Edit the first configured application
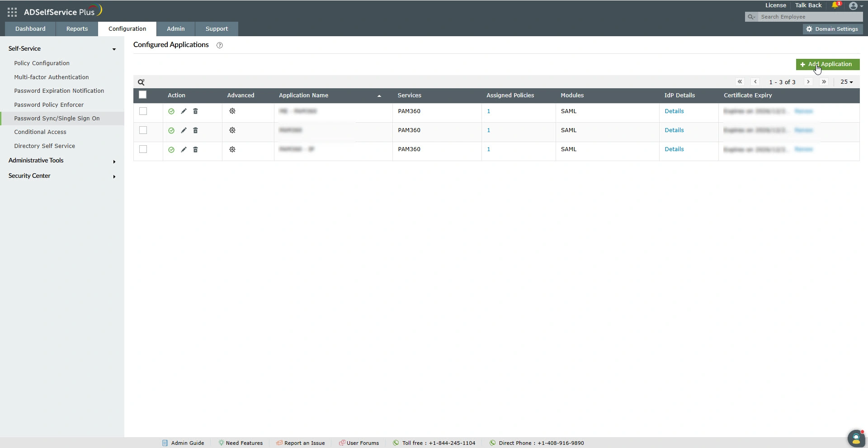Image resolution: width=868 pixels, height=448 pixels. pos(183,111)
